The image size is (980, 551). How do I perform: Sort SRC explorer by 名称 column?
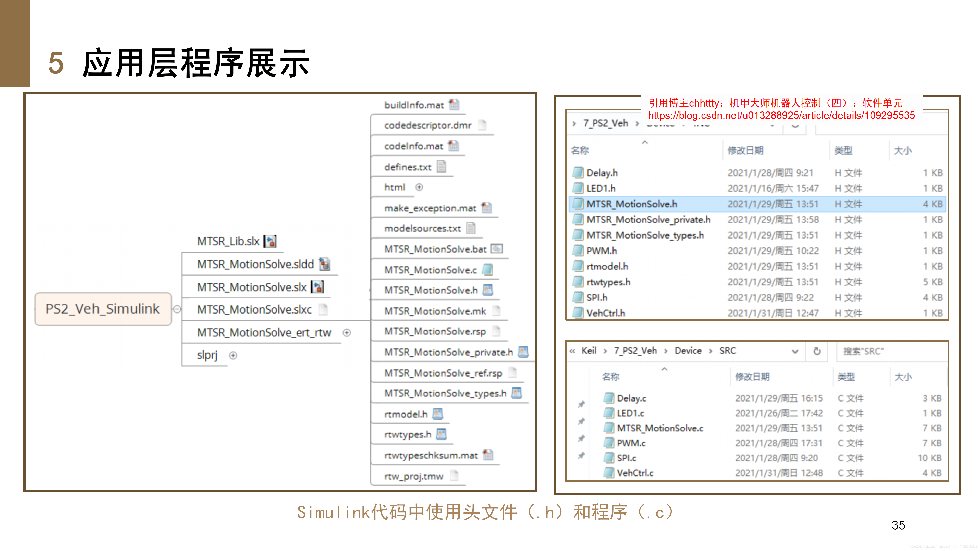[x=611, y=377]
